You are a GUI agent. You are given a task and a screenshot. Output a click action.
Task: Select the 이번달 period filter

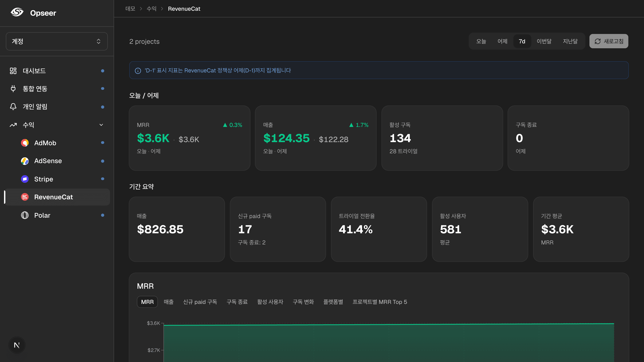point(544,41)
